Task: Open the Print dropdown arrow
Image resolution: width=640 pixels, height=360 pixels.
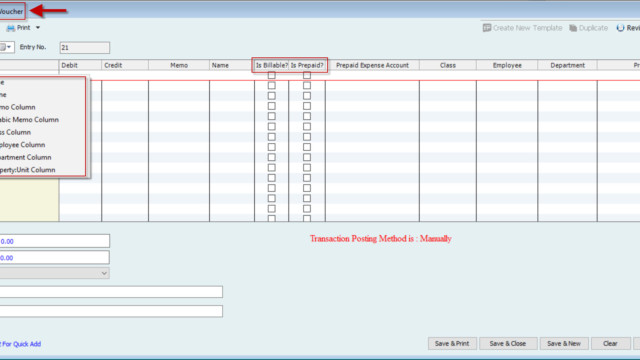Action: pyautogui.click(x=38, y=28)
